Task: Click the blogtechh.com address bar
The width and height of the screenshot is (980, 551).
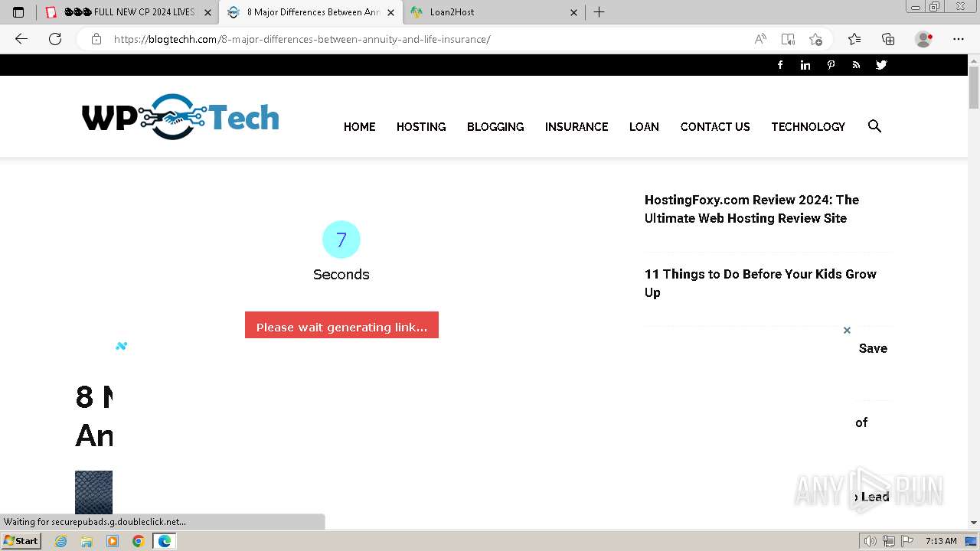Action: tap(429, 39)
